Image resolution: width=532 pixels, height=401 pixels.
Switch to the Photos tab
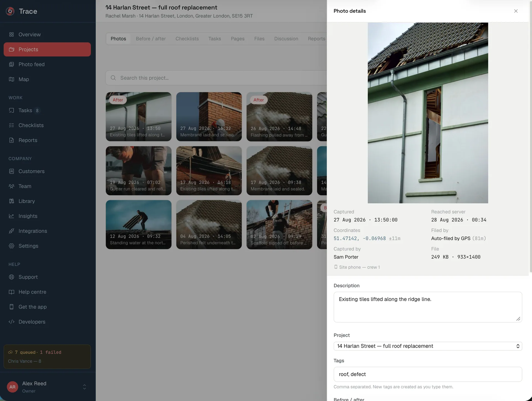tap(118, 39)
